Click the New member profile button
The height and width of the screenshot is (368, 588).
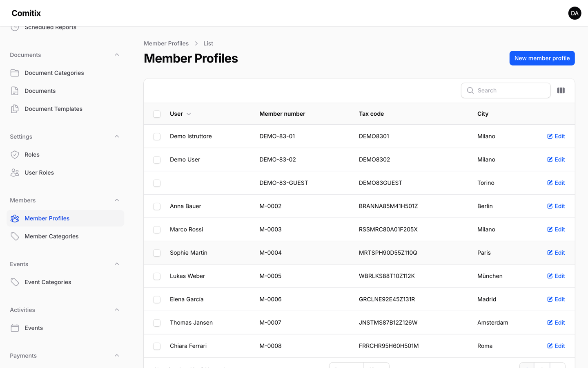click(x=542, y=58)
